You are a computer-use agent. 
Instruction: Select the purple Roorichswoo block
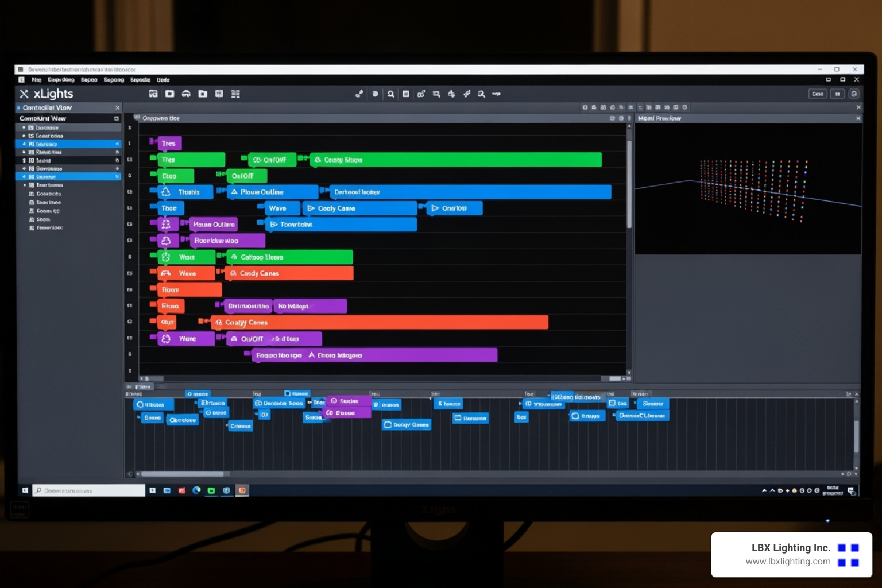(227, 241)
